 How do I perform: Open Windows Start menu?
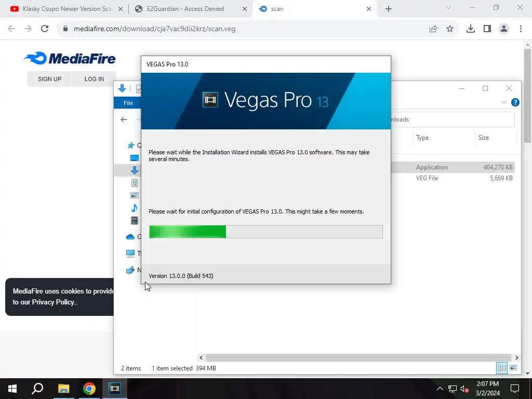click(x=12, y=389)
